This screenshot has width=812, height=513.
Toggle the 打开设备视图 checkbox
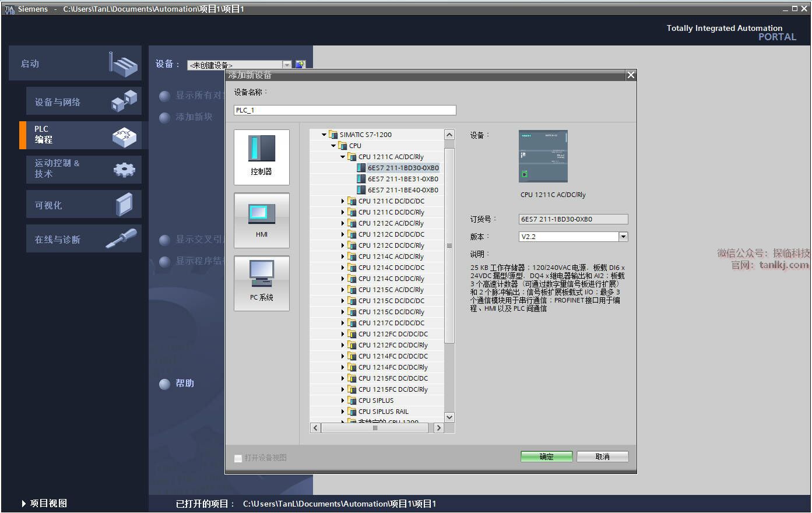[x=238, y=458]
